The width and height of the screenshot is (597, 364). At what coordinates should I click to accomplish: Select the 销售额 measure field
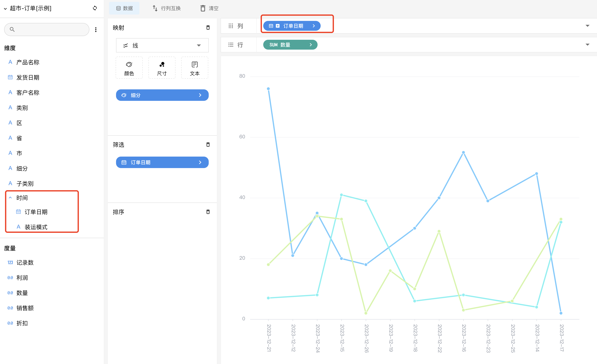tap(25, 308)
